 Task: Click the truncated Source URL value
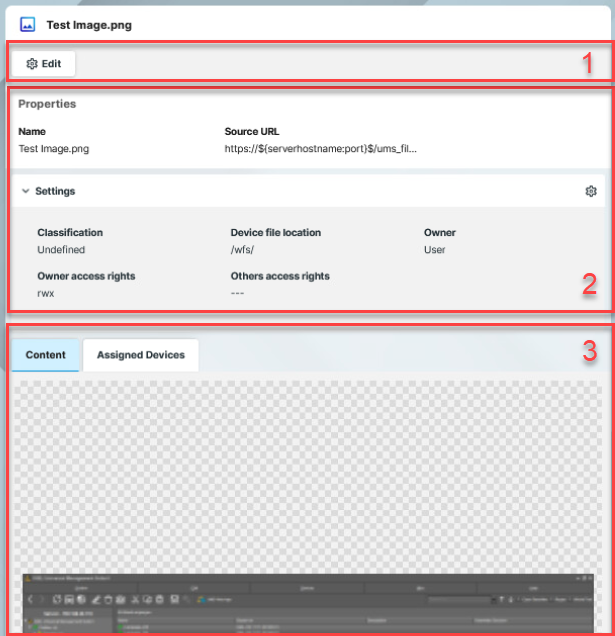coord(320,149)
